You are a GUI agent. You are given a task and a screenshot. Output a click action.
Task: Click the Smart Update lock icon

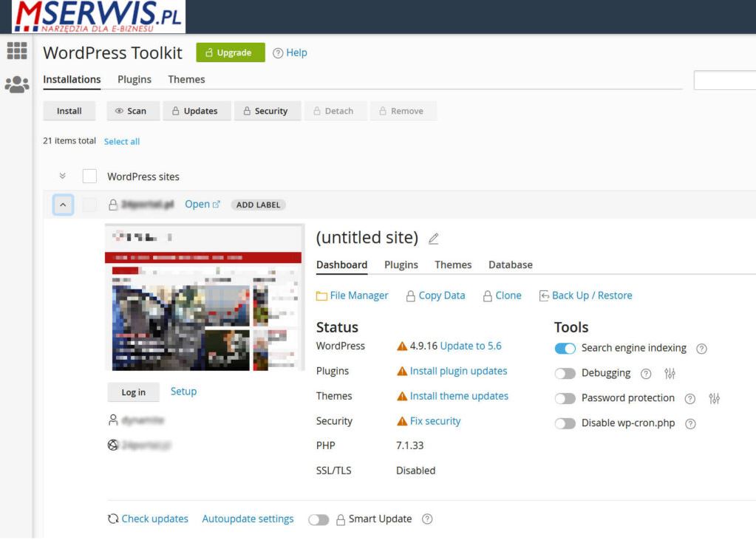click(341, 519)
